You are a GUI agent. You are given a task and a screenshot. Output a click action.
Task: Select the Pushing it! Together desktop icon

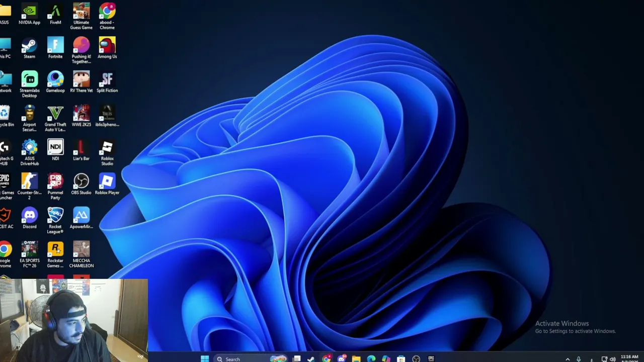point(81,50)
